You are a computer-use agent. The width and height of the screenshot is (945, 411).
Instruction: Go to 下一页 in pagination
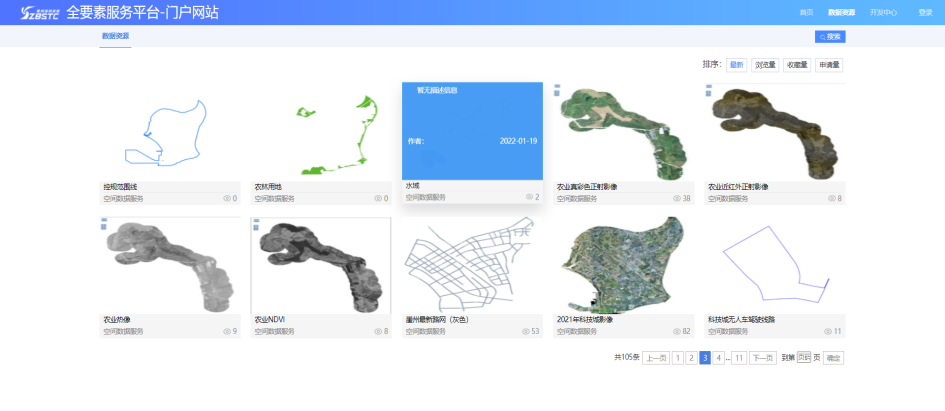point(763,357)
